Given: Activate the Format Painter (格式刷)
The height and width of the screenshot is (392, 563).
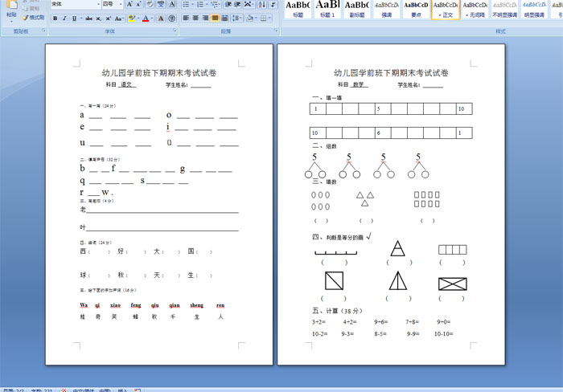Looking at the screenshot, I should (x=33, y=18).
